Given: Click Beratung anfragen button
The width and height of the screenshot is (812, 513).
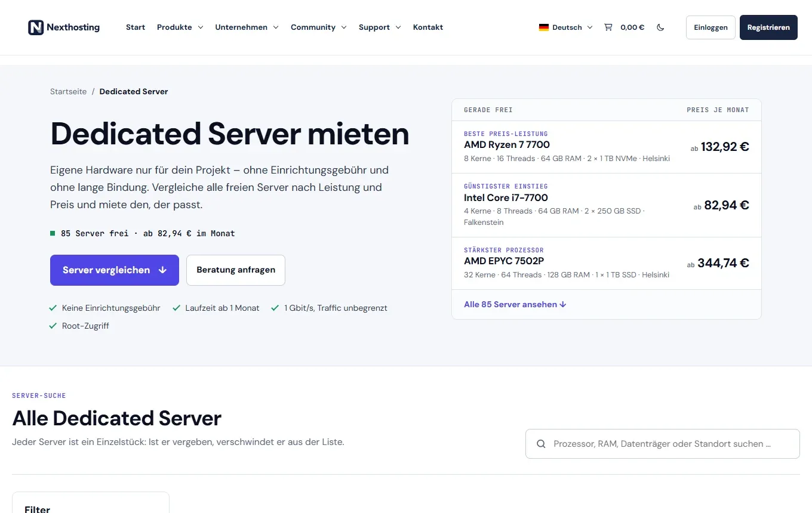Looking at the screenshot, I should (236, 270).
